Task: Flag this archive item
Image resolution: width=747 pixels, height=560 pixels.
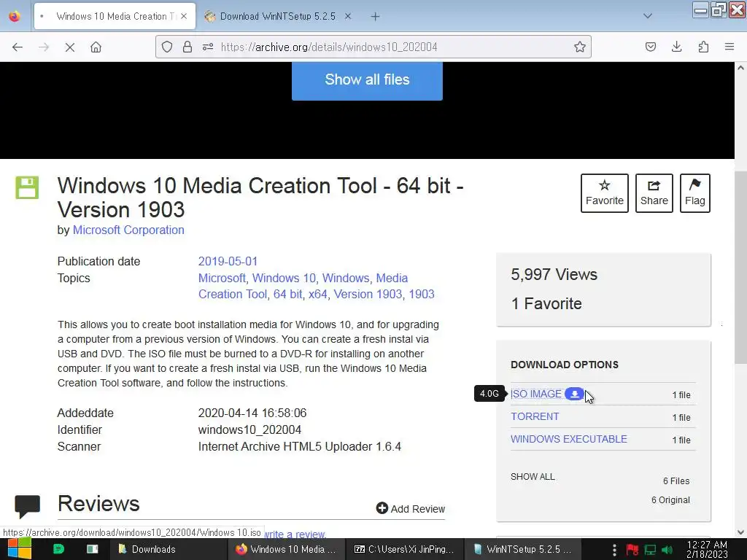Action: pos(694,192)
